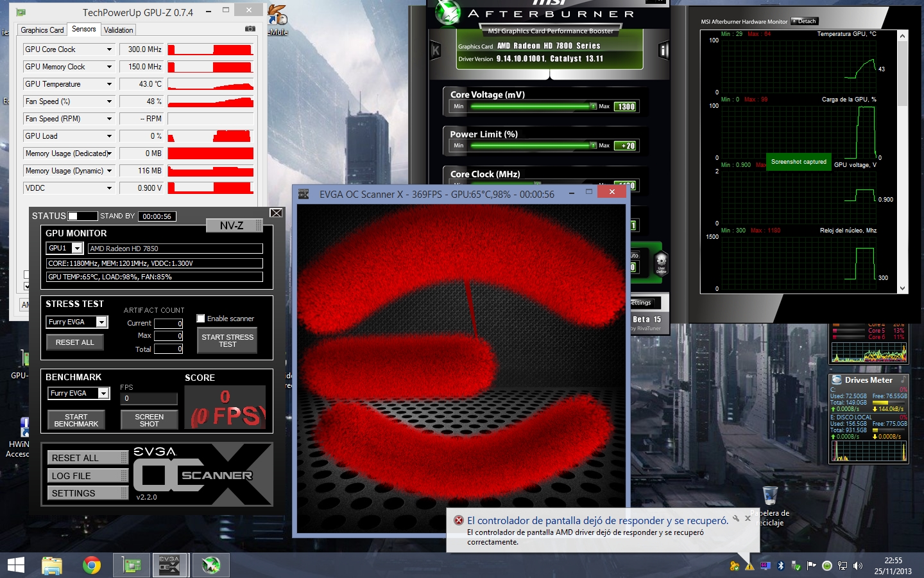Adjust the Power Limit slider handle
Image resolution: width=924 pixels, height=578 pixels.
point(593,146)
